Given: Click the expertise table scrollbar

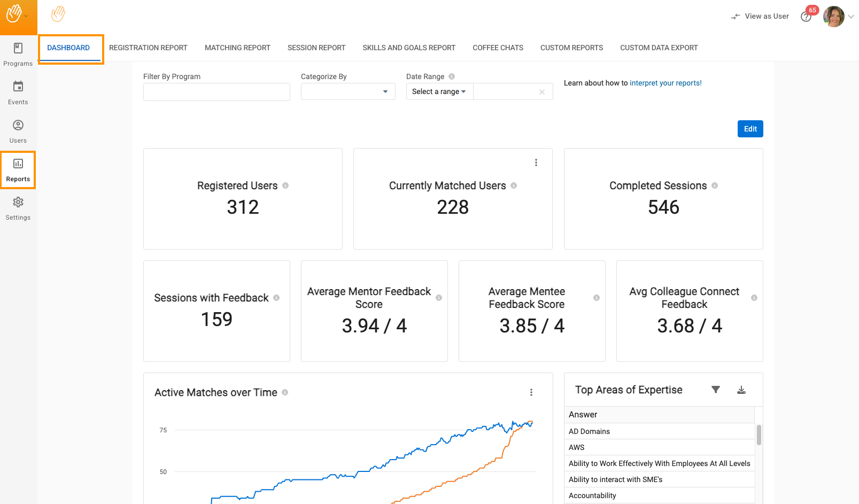Looking at the screenshot, I should 759,435.
